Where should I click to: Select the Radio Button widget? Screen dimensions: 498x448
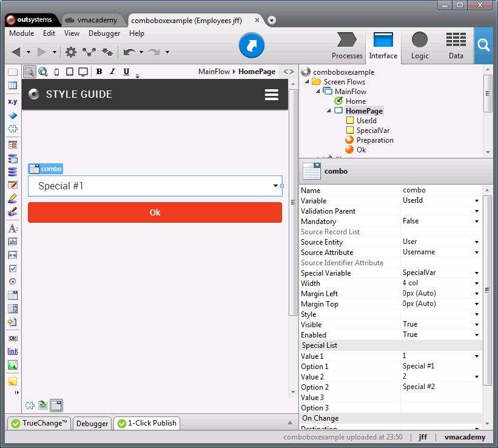coord(13,282)
